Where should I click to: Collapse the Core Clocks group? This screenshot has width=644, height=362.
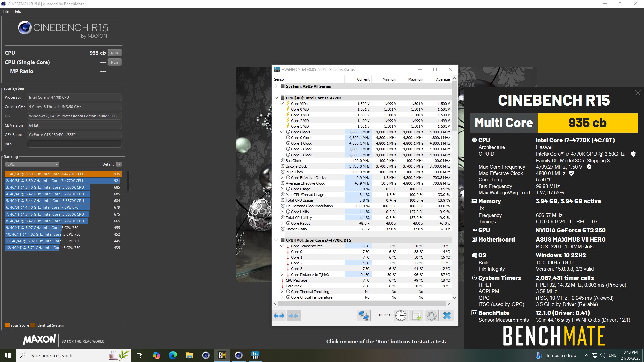282,132
